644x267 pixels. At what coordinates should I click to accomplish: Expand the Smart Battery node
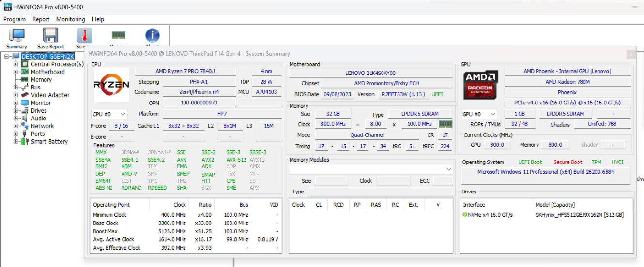16,141
